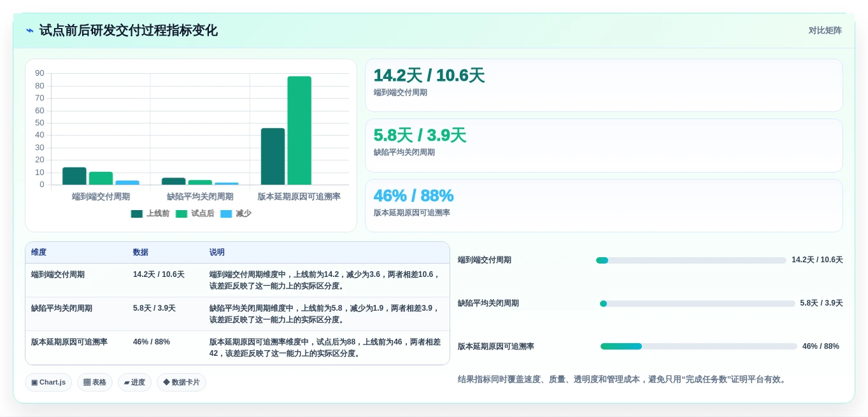Click the 对比矩阵 label in the header
Viewport: 868px width, 417px height.
[825, 31]
